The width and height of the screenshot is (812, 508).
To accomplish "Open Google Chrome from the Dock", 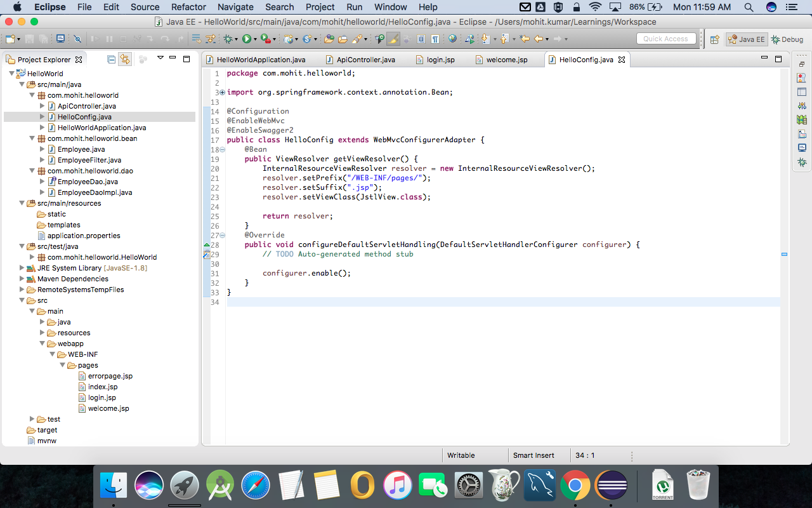I will (x=574, y=485).
